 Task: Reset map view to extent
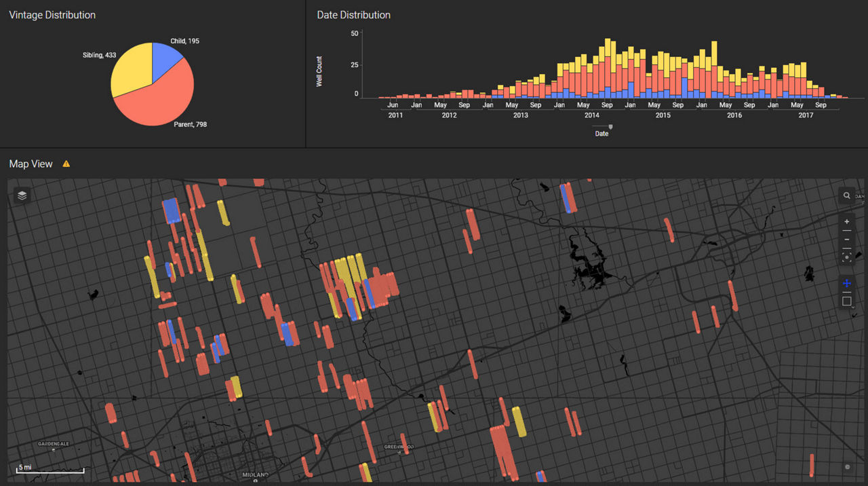(x=846, y=257)
